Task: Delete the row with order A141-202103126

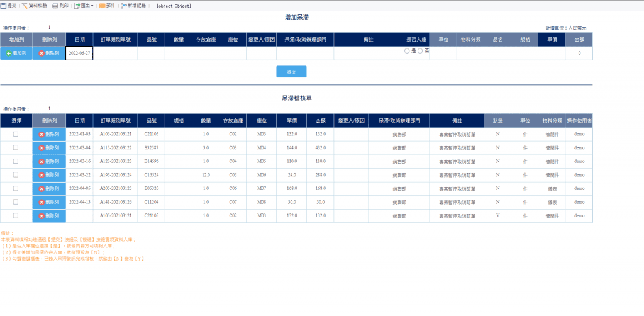Action: 49,202
